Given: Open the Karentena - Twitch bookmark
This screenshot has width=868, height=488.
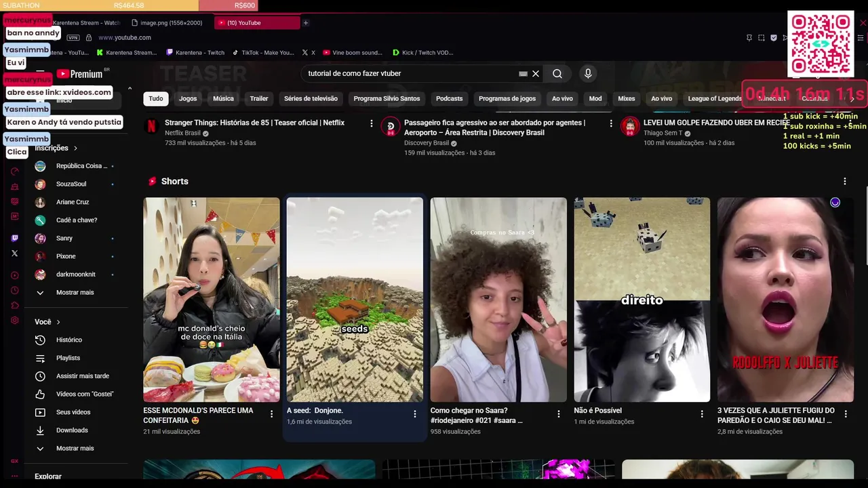Looking at the screenshot, I should (196, 53).
